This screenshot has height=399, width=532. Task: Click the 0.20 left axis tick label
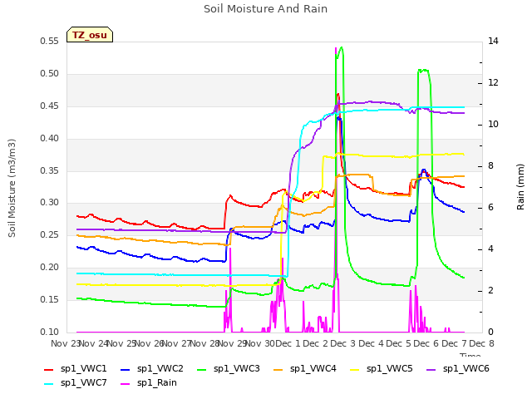click(49, 268)
